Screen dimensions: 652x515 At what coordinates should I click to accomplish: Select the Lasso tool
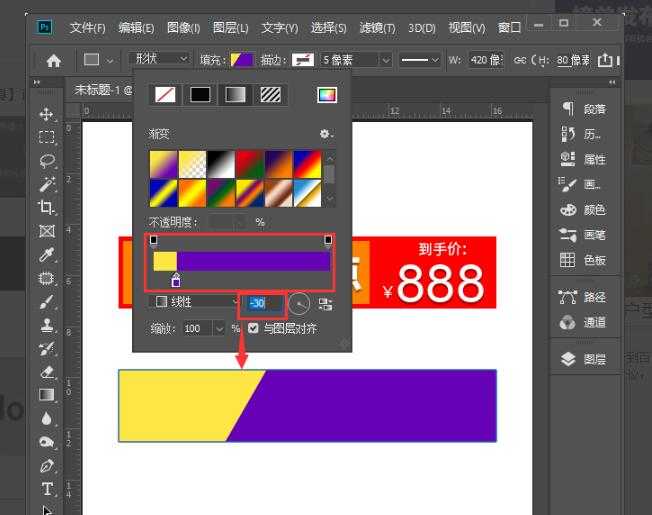click(x=46, y=160)
